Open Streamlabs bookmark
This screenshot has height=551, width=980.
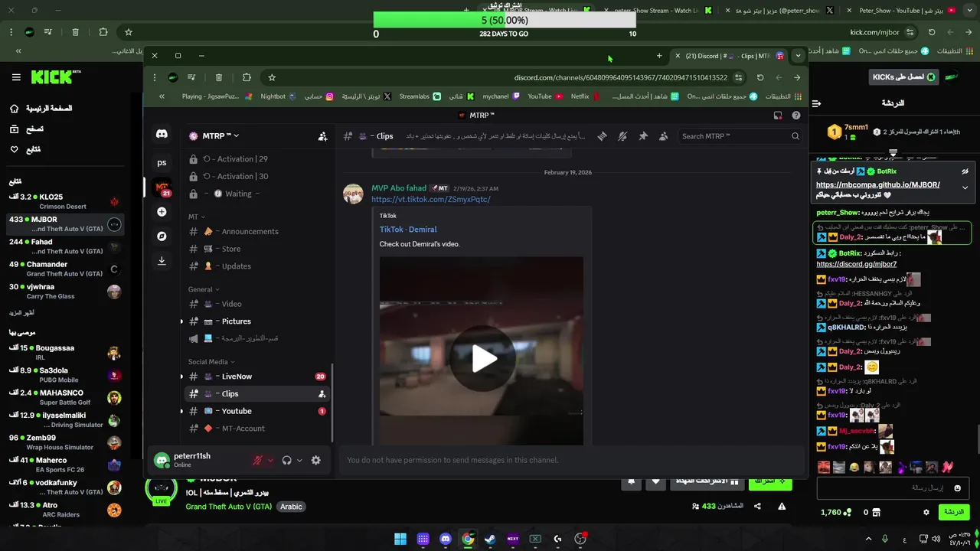[x=420, y=96]
